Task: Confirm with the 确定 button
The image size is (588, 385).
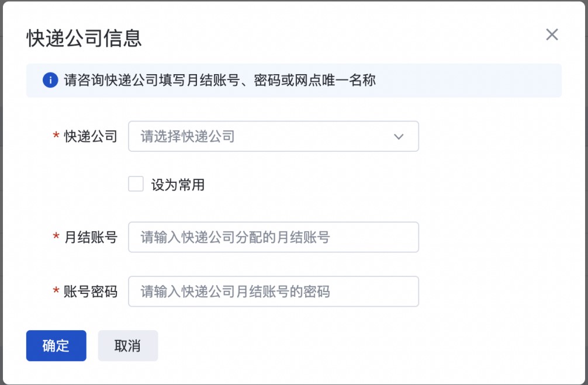Action: (56, 346)
